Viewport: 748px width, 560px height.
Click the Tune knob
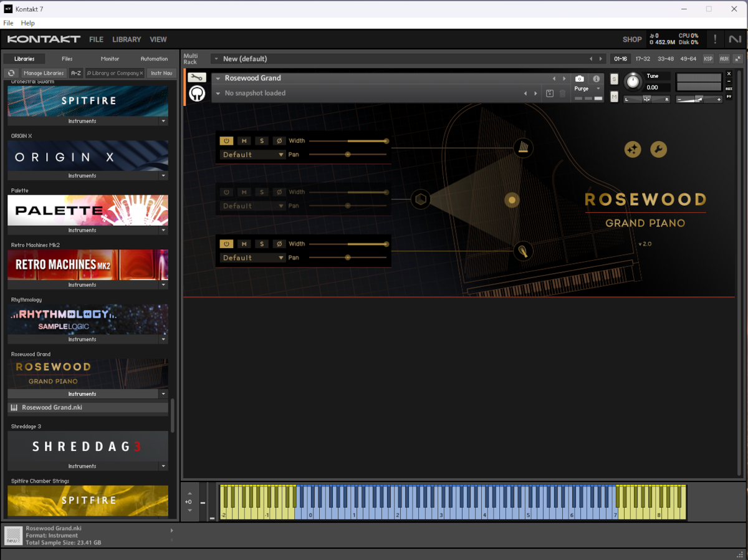pos(633,81)
